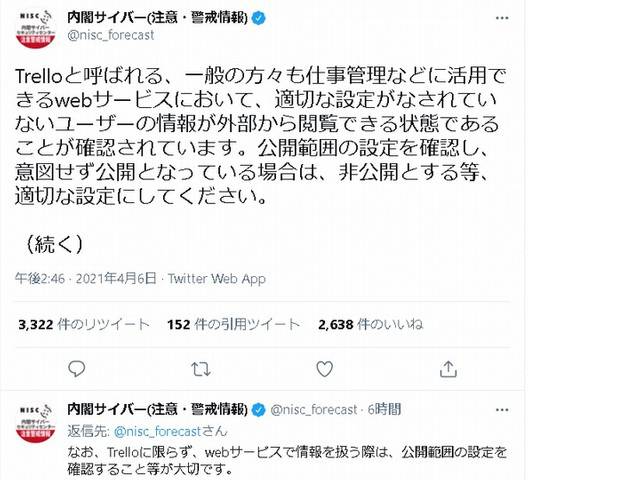Open the share tweet icon

tap(448, 369)
